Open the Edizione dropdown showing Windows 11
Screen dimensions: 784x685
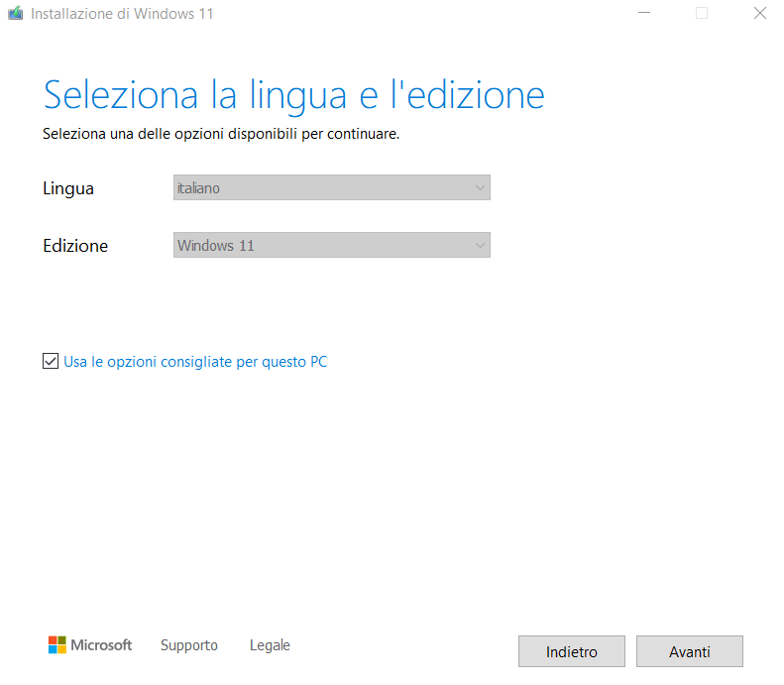pyautogui.click(x=331, y=245)
